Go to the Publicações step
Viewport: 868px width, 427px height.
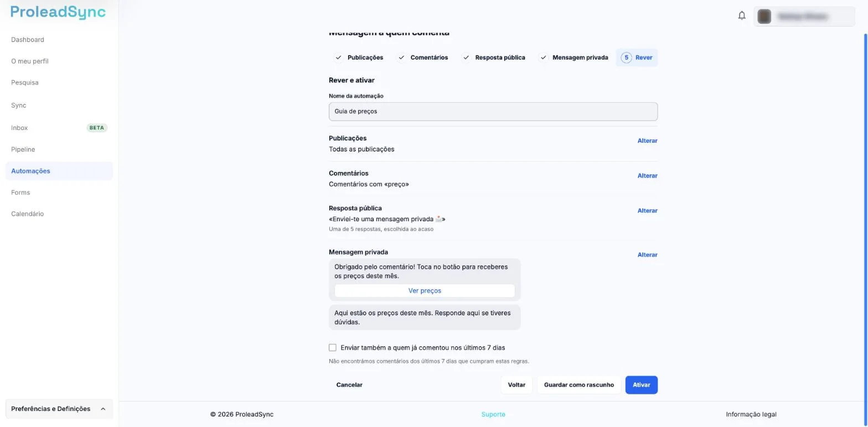point(359,58)
